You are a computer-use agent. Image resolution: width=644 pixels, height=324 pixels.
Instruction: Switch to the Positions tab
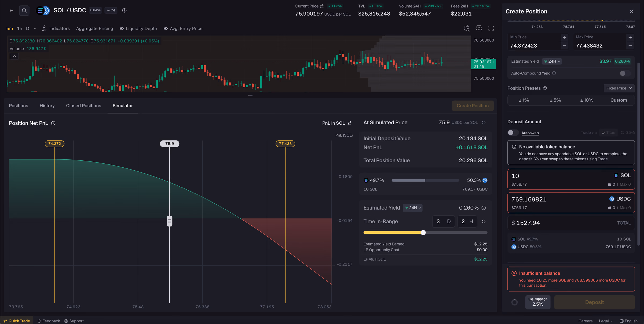tap(19, 106)
